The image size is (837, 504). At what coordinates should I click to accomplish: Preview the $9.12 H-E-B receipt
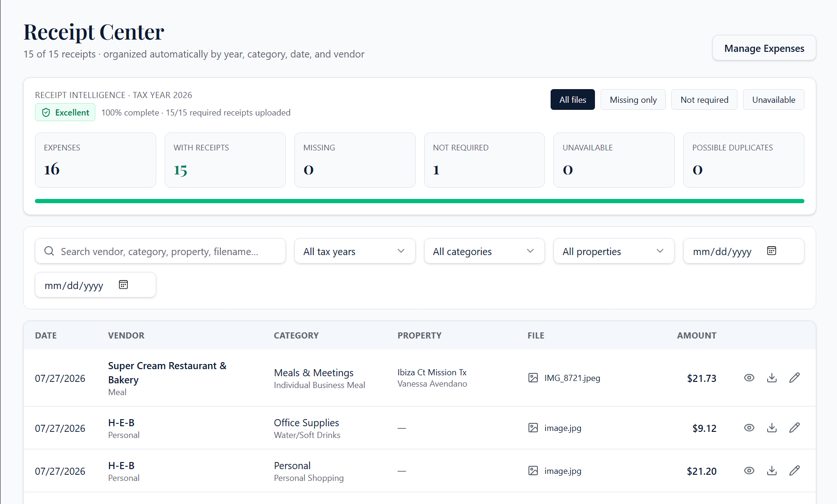pyautogui.click(x=749, y=428)
